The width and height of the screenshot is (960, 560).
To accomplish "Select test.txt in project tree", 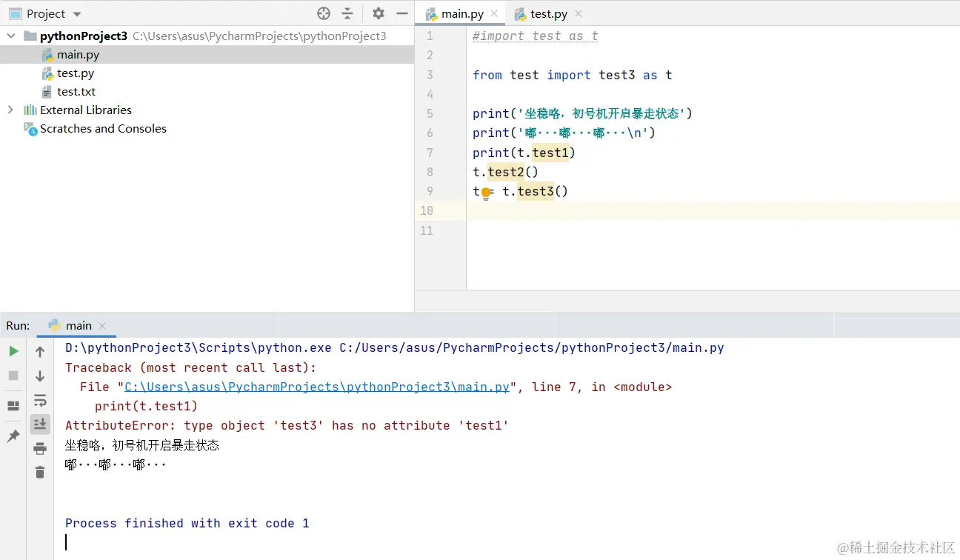I will (x=76, y=92).
